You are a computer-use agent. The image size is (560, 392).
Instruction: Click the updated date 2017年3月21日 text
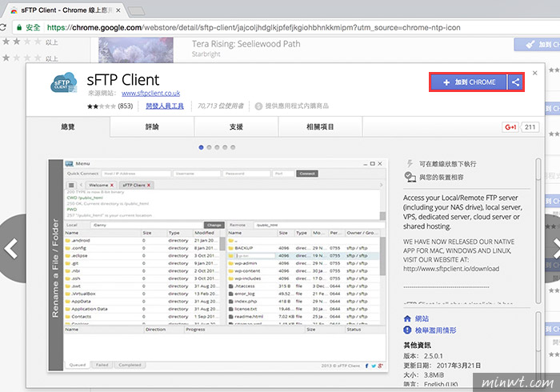point(458,366)
